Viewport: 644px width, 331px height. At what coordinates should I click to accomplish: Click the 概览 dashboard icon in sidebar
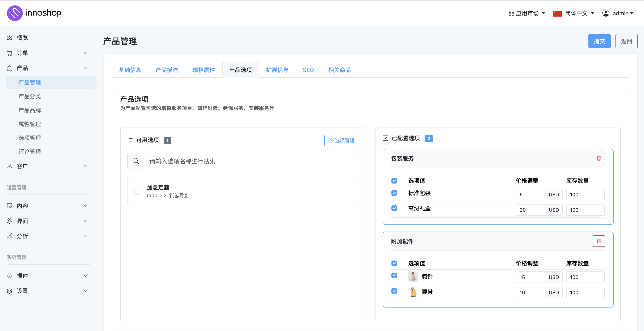point(9,38)
